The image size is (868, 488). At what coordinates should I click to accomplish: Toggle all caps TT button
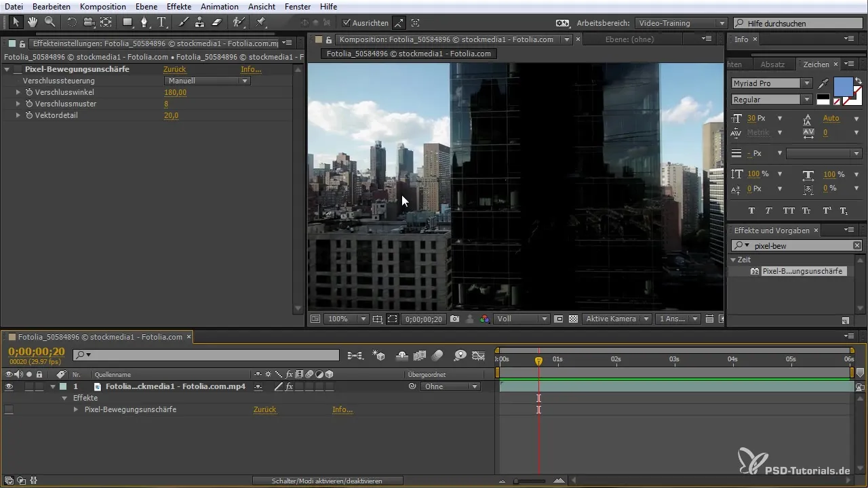click(789, 210)
